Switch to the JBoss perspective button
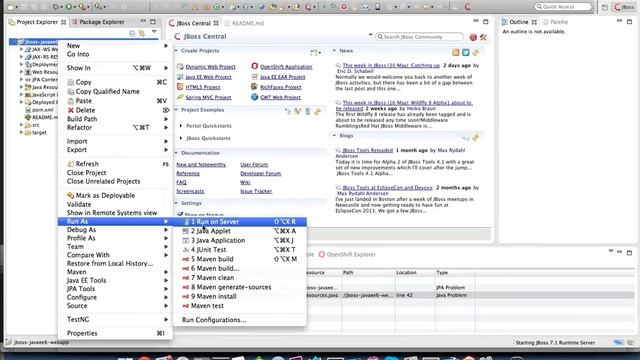The height and width of the screenshot is (360, 640). (624, 7)
